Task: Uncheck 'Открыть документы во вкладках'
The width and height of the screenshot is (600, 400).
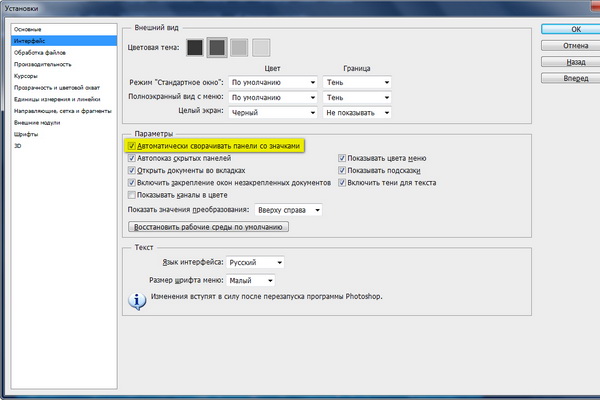Action: [x=133, y=171]
